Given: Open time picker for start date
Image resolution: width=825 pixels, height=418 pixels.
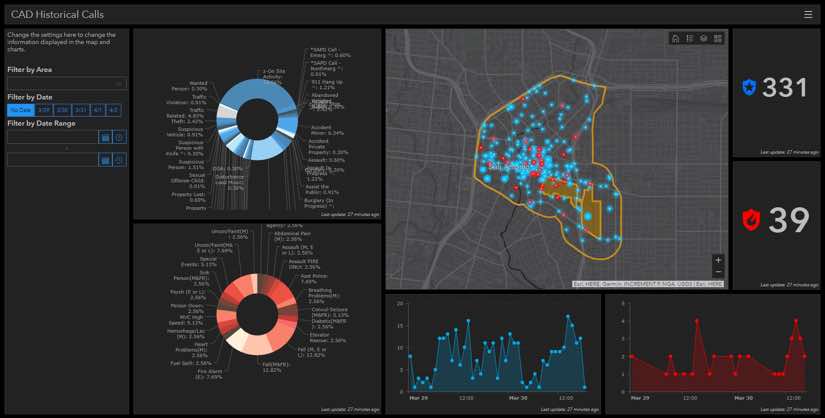Looking at the screenshot, I should [x=120, y=137].
